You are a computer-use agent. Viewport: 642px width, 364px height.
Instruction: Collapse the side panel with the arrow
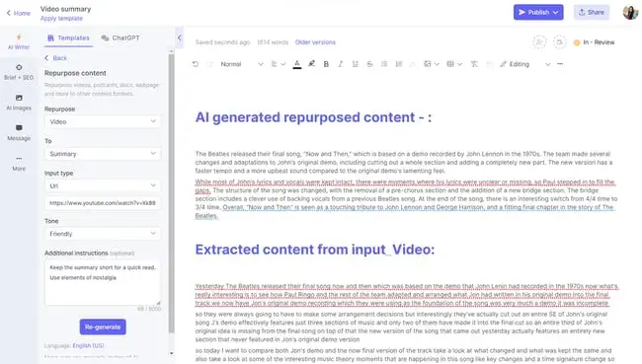point(180,38)
